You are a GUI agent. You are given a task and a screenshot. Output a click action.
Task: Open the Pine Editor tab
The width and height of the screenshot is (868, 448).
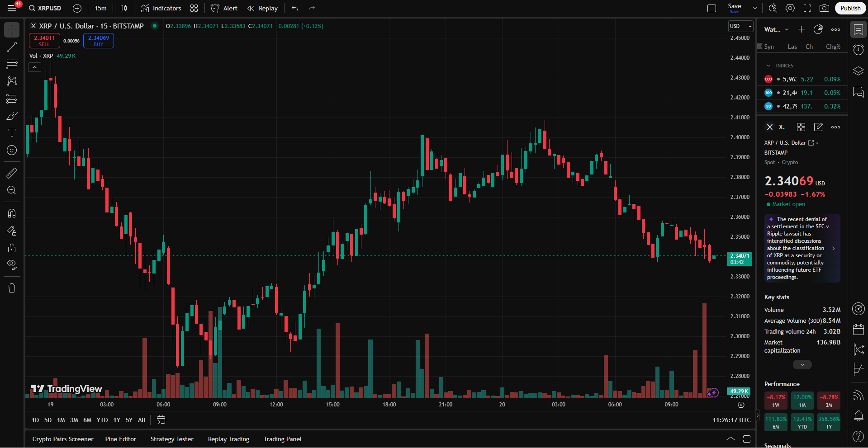120,439
